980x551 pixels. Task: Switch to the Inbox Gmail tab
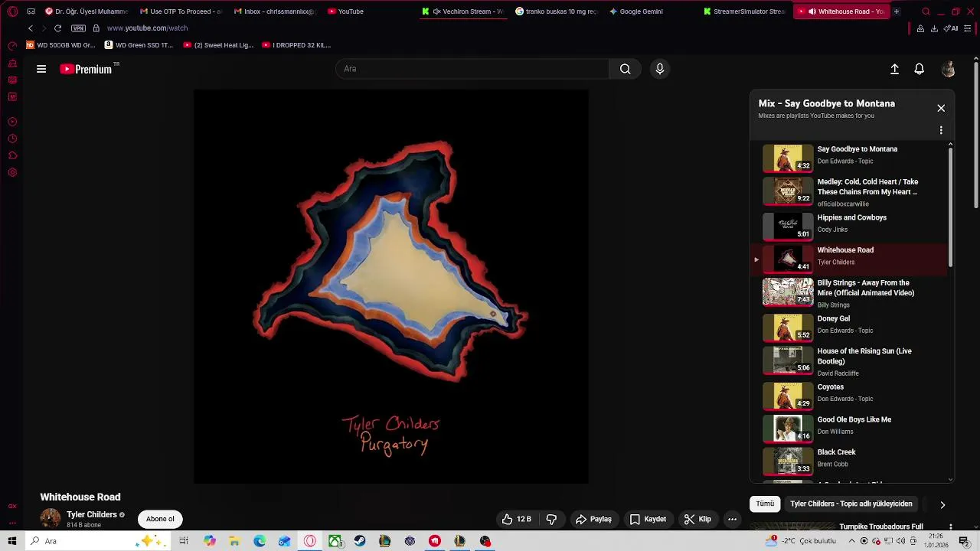[275, 11]
